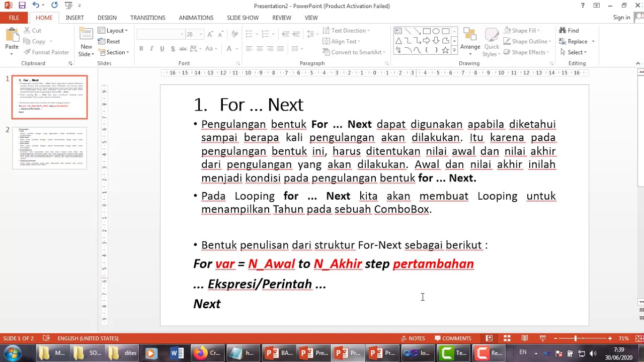The width and height of the screenshot is (644, 362).
Task: Expand shapes gallery More button
Action: [x=454, y=50]
